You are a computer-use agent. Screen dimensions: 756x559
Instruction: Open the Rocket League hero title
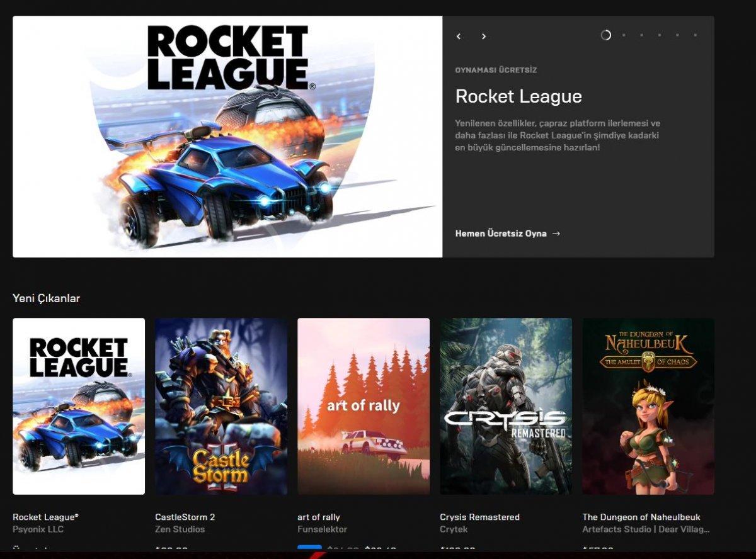519,96
